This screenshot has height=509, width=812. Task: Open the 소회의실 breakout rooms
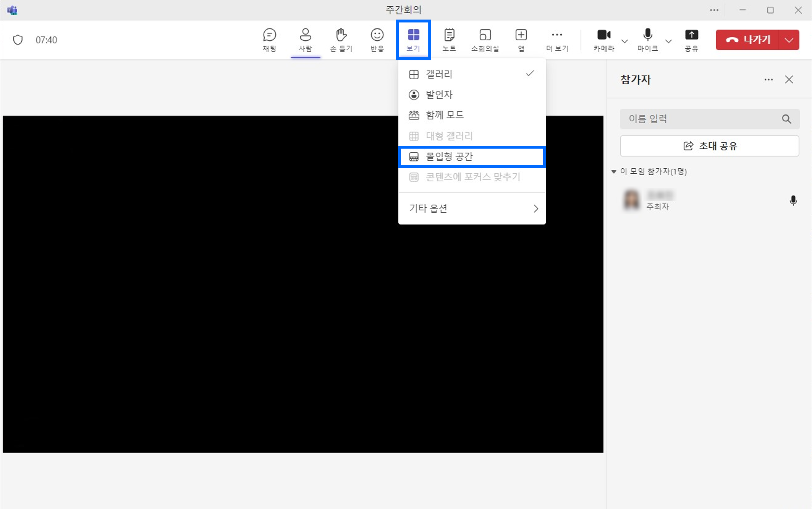coord(484,39)
